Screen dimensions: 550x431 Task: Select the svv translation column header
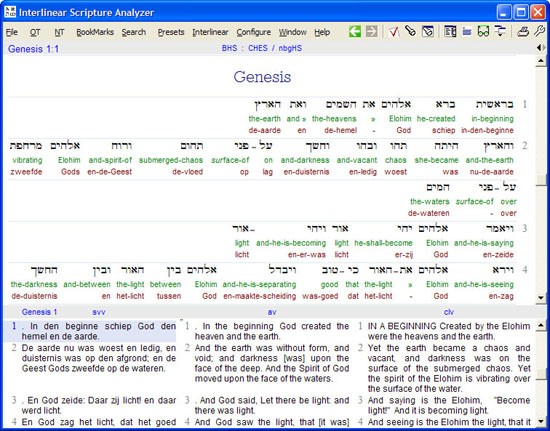click(99, 312)
